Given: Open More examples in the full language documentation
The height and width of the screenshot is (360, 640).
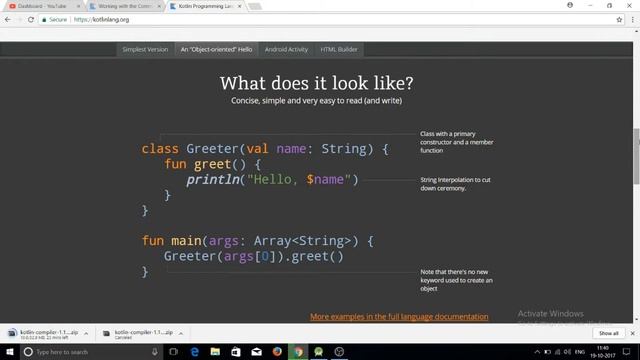Looking at the screenshot, I should pyautogui.click(x=399, y=317).
